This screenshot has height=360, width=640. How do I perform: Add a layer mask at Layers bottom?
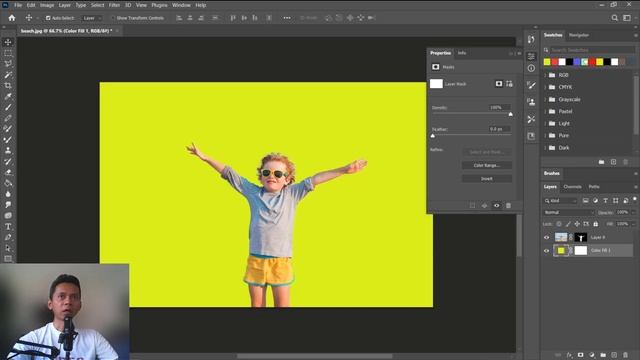pyautogui.click(x=580, y=355)
